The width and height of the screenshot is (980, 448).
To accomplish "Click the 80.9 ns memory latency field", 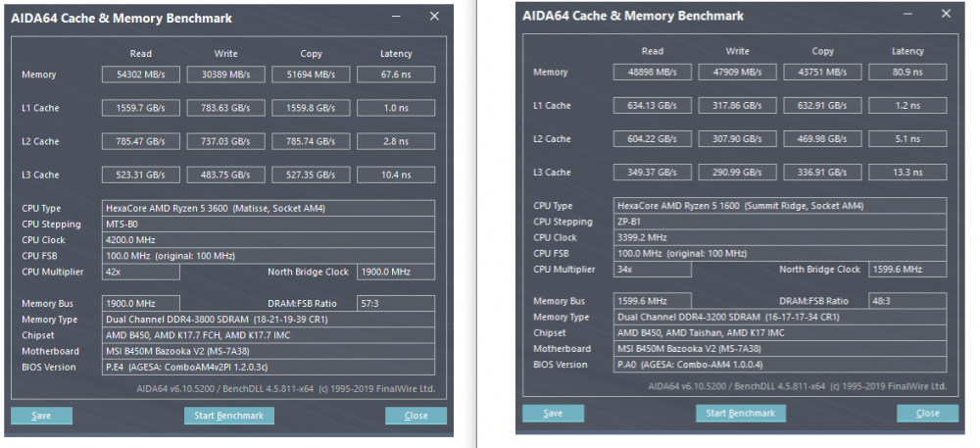I will (907, 72).
